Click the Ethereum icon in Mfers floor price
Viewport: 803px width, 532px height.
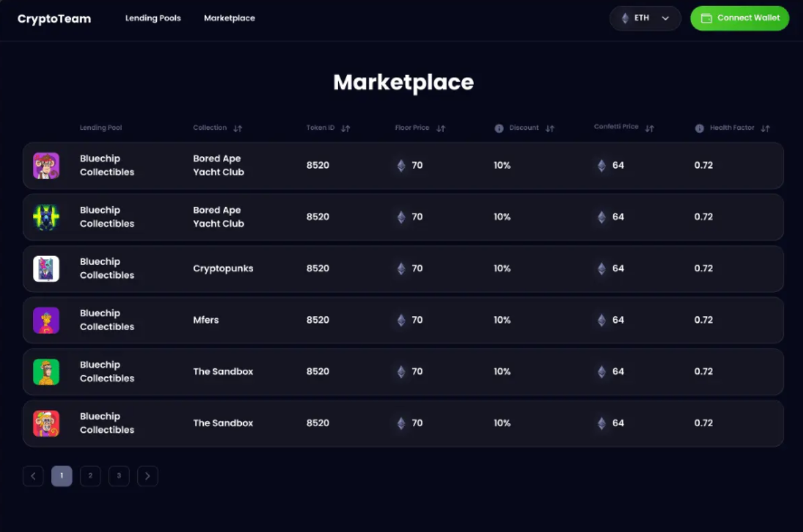point(401,320)
